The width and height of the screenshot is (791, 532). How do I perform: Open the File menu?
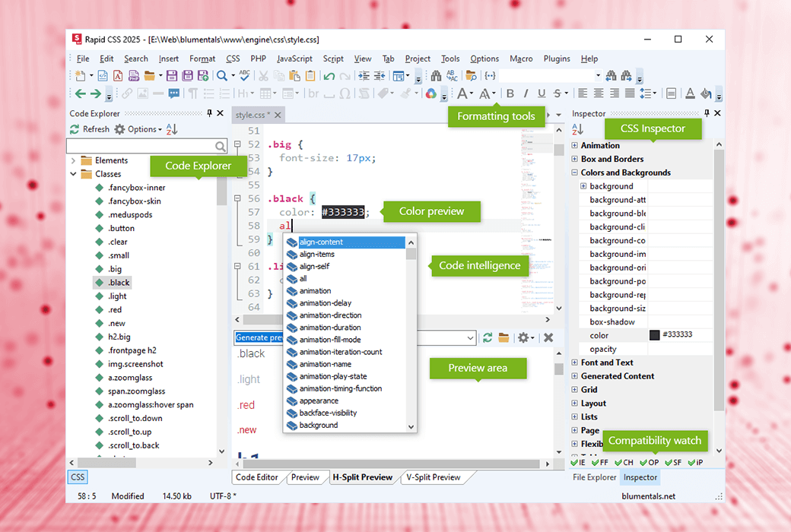point(83,59)
